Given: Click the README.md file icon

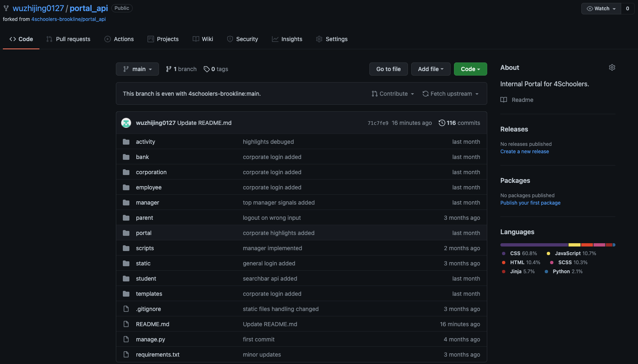Looking at the screenshot, I should [126, 324].
